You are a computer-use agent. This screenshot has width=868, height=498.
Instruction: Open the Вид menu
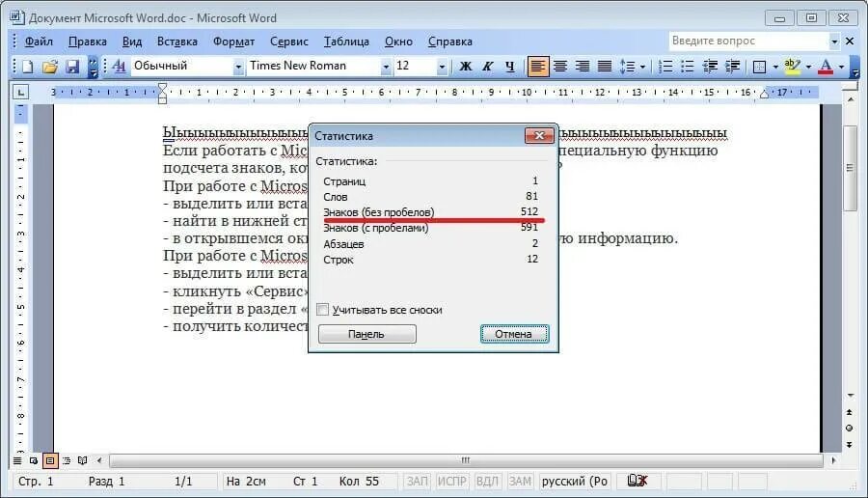point(132,41)
